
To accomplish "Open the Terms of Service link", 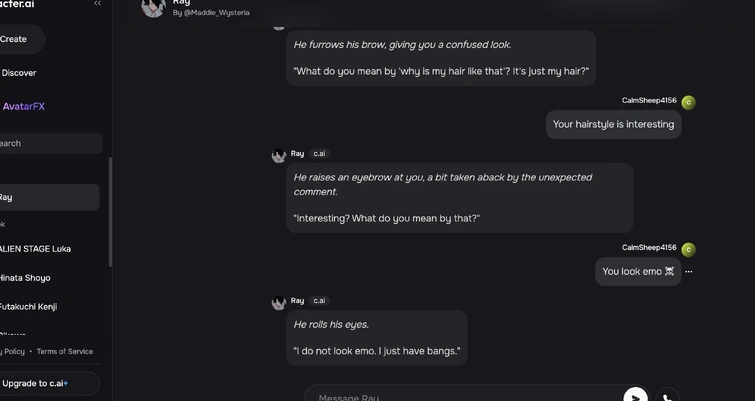I will click(65, 352).
